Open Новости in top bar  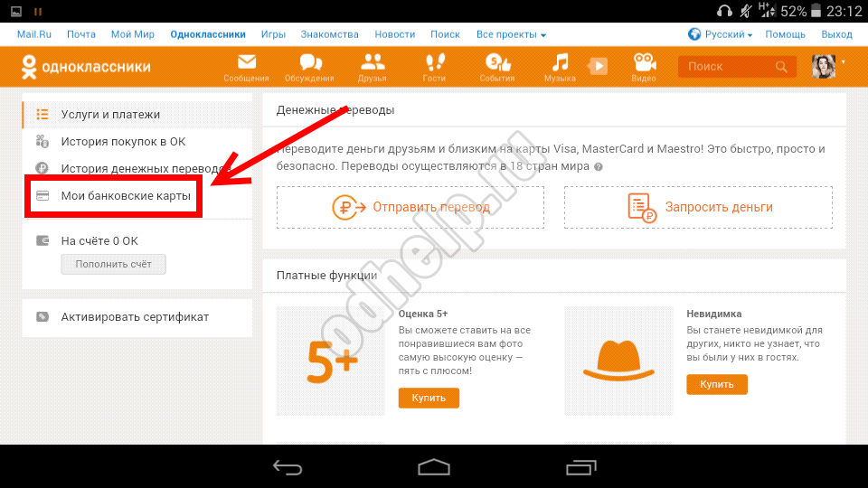[x=395, y=34]
